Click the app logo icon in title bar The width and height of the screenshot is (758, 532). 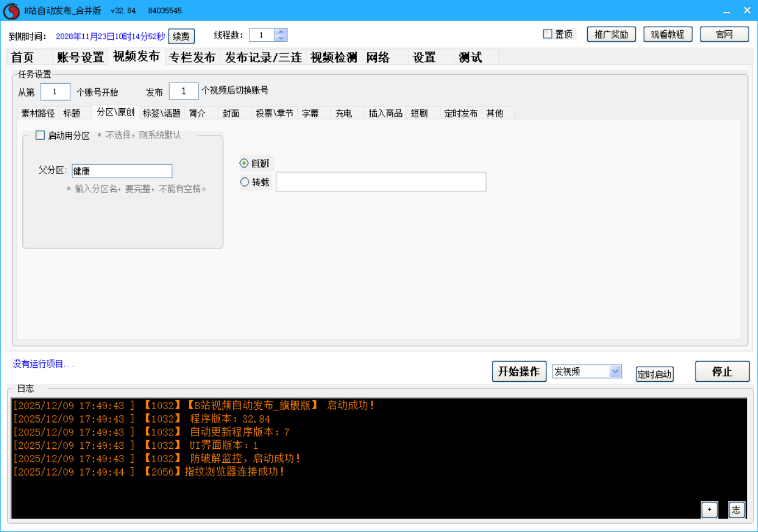click(x=11, y=11)
